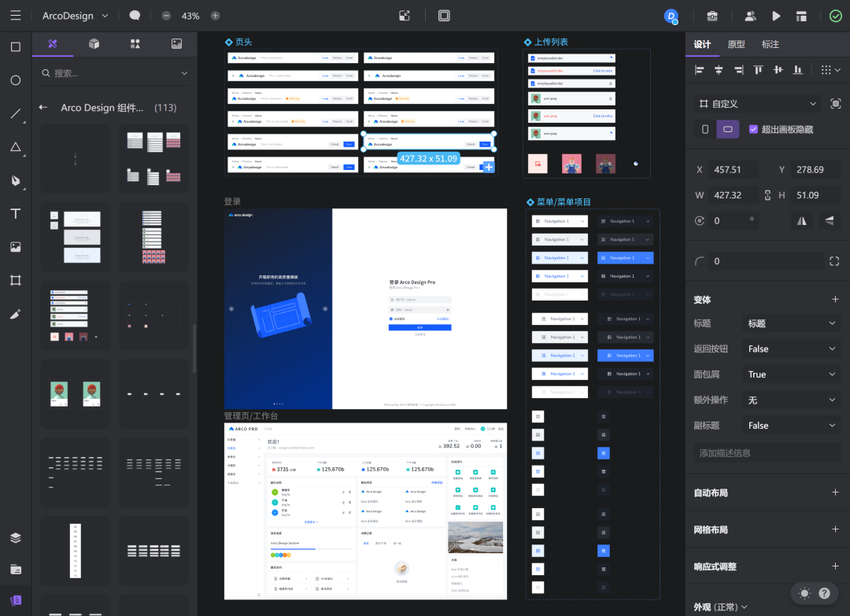The height and width of the screenshot is (616, 850).
Task: Select the Text tool
Action: [16, 213]
